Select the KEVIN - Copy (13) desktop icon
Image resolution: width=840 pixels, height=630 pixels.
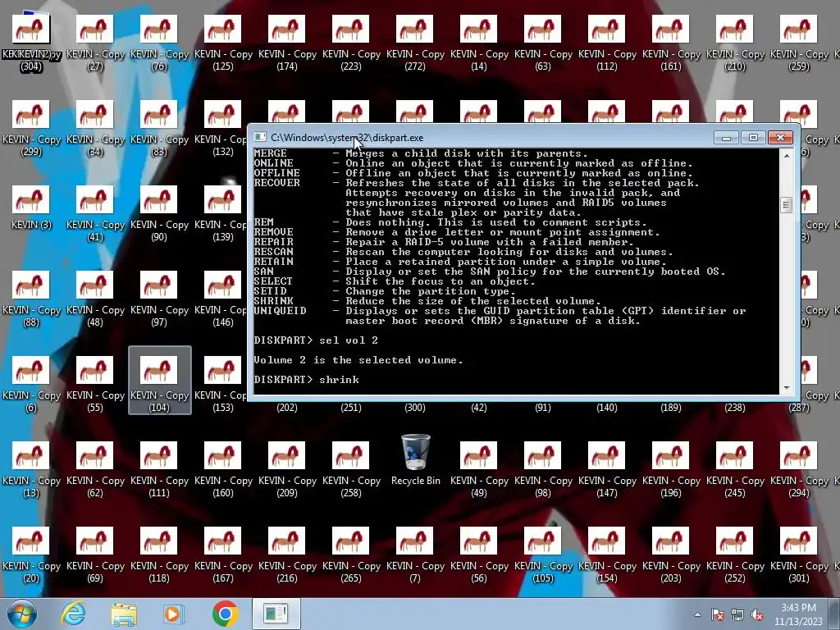tap(31, 468)
